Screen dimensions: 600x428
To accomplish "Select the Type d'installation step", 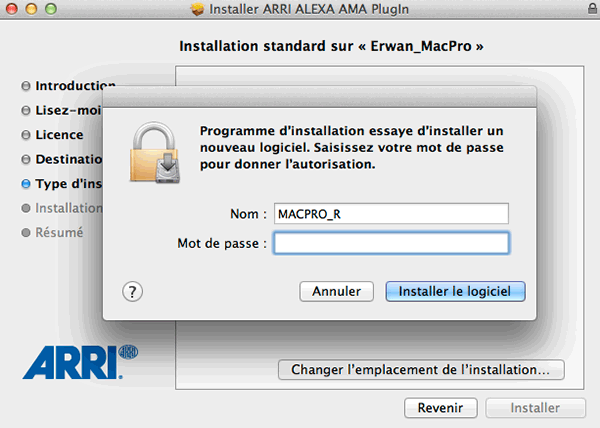I will point(69,184).
